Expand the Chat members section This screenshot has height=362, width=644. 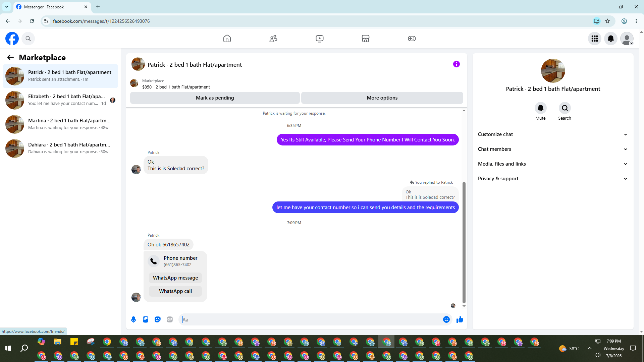point(553,149)
